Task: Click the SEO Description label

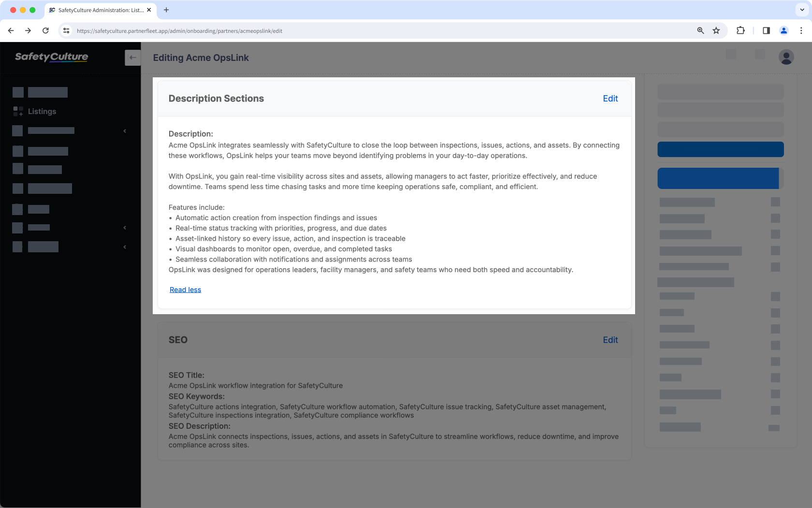Action: click(199, 426)
